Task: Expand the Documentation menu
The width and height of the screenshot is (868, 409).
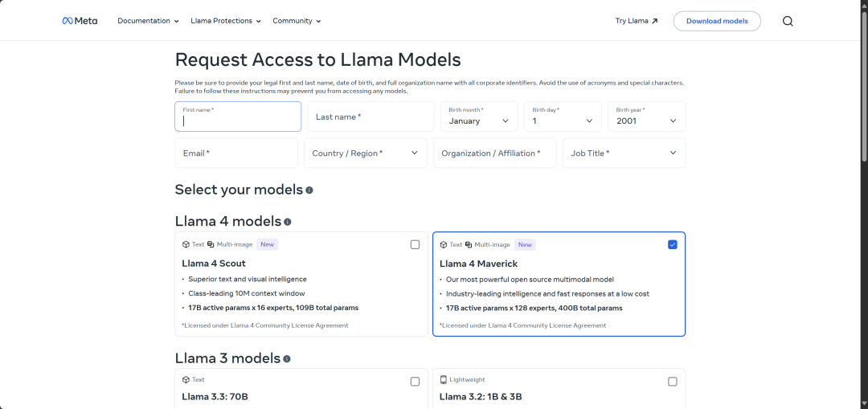Action: [149, 21]
